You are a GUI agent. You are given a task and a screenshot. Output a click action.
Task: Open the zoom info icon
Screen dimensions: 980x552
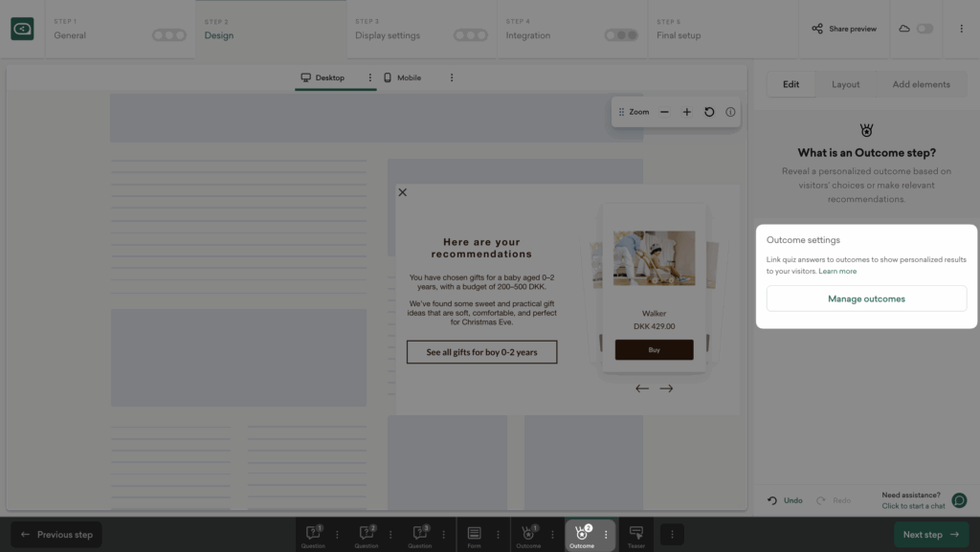[730, 112]
